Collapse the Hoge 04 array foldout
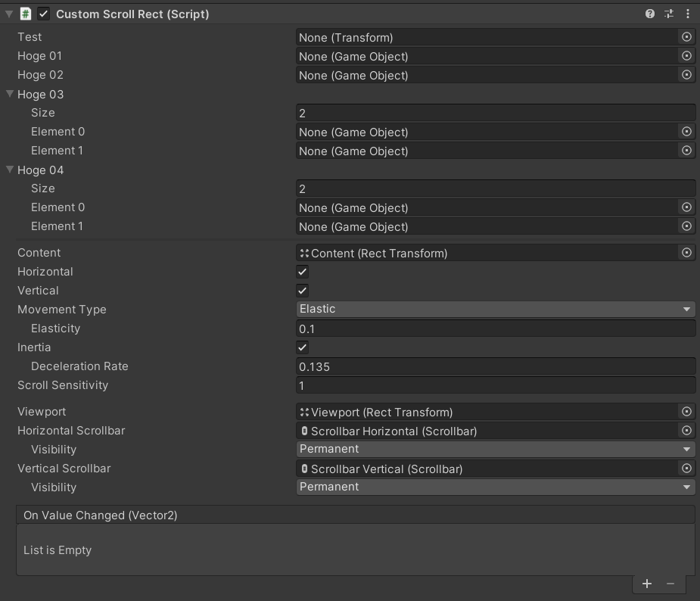 [x=10, y=170]
